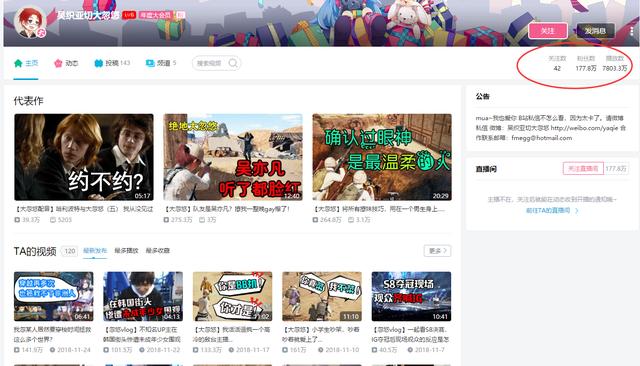Image resolution: width=640 pixels, height=366 pixels.
Task: Click play-count icon beside 133.3万
Action: coord(196,350)
